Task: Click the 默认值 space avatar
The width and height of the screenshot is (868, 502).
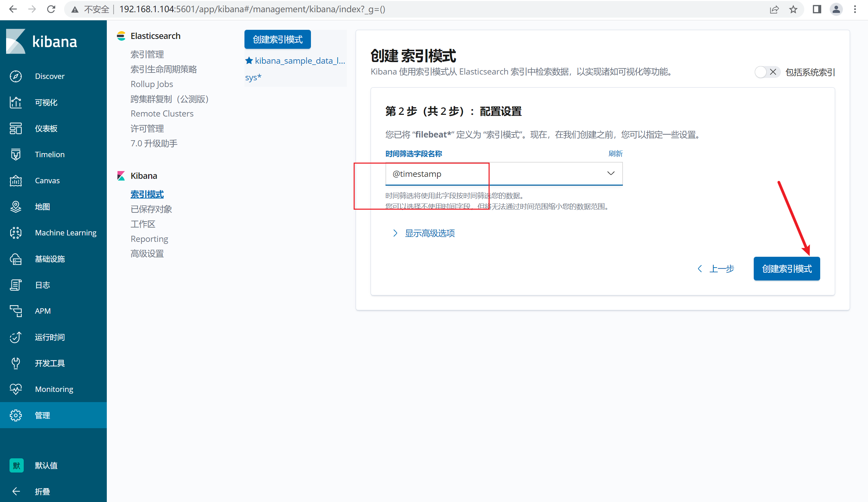Action: [16, 465]
